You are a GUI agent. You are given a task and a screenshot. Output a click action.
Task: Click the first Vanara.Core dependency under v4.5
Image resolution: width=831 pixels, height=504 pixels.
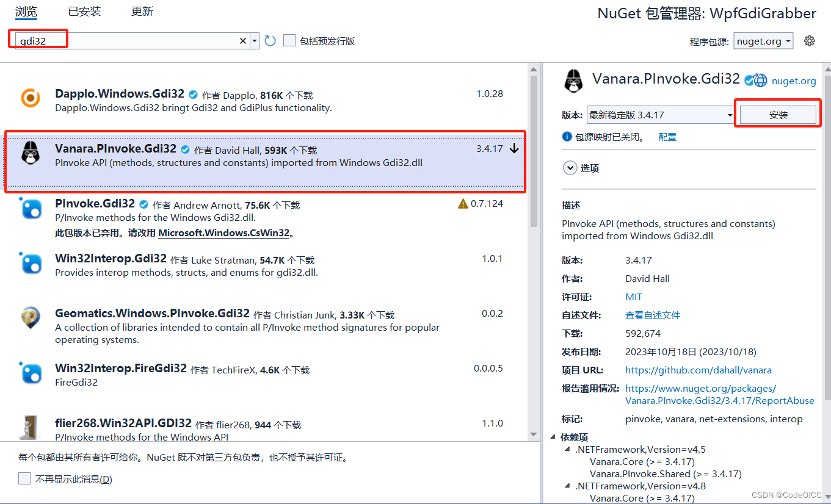point(642,462)
